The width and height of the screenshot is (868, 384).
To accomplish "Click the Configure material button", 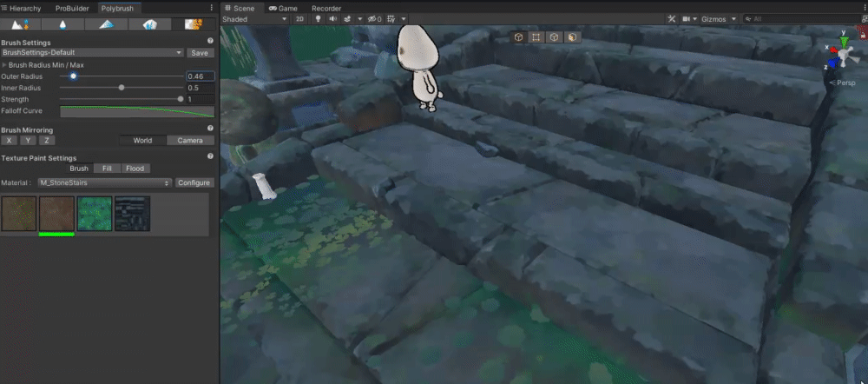I will [194, 183].
